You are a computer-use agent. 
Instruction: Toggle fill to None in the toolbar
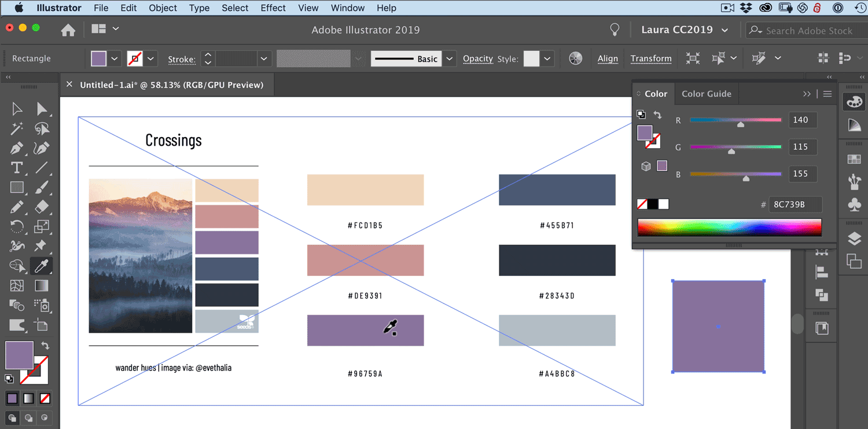click(x=45, y=398)
